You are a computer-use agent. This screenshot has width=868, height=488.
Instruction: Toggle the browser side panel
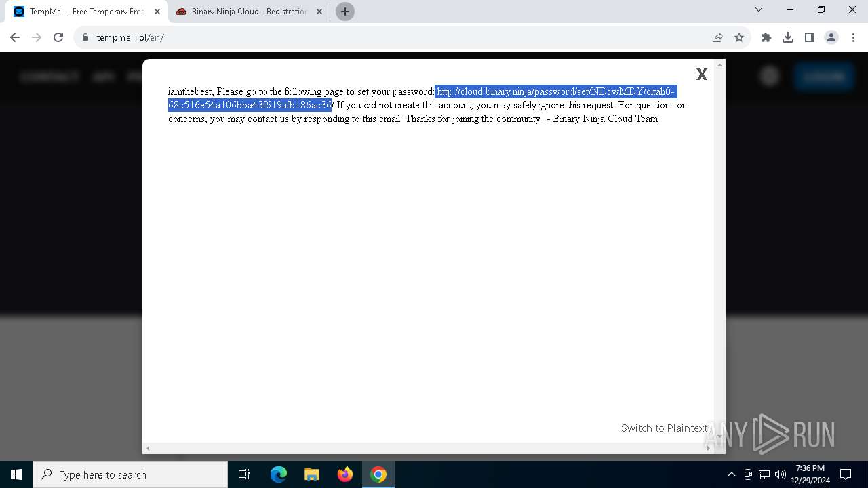pos(810,37)
